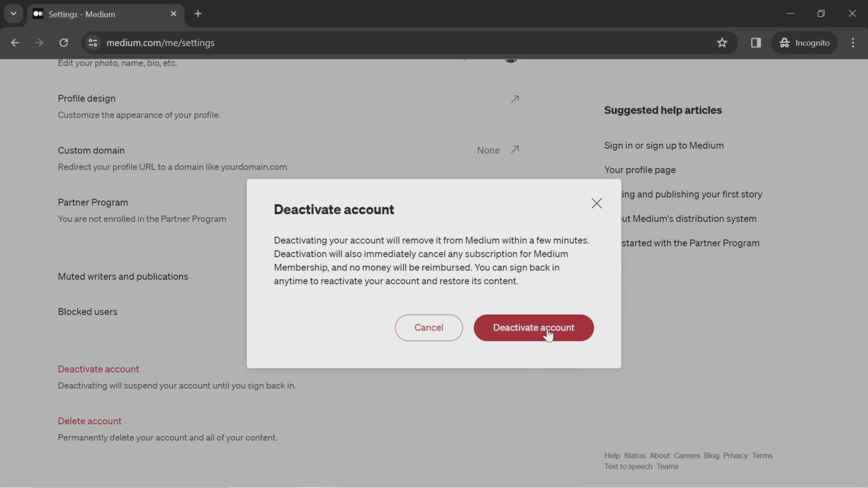The image size is (868, 488).
Task: Click the page refresh icon
Action: (x=64, y=42)
